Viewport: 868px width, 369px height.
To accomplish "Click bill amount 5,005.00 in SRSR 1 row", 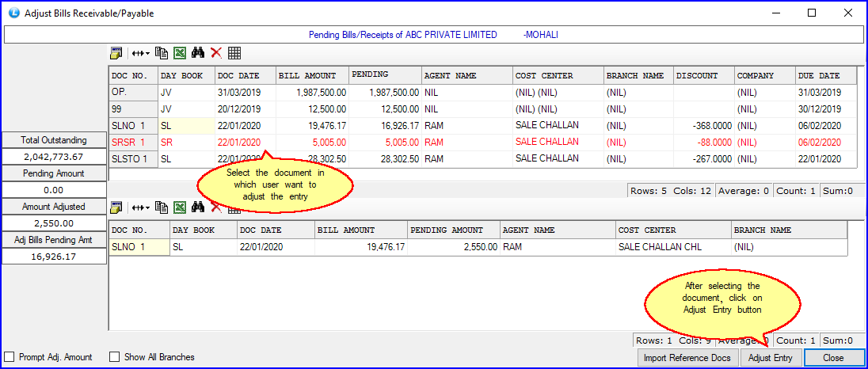I will pos(313,143).
